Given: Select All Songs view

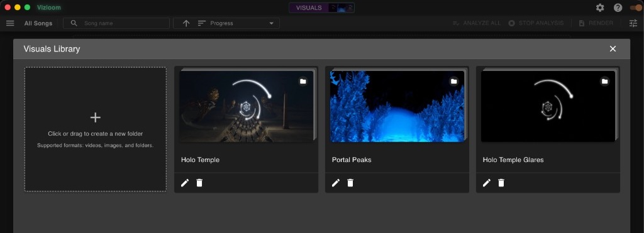Looking at the screenshot, I should click(38, 23).
